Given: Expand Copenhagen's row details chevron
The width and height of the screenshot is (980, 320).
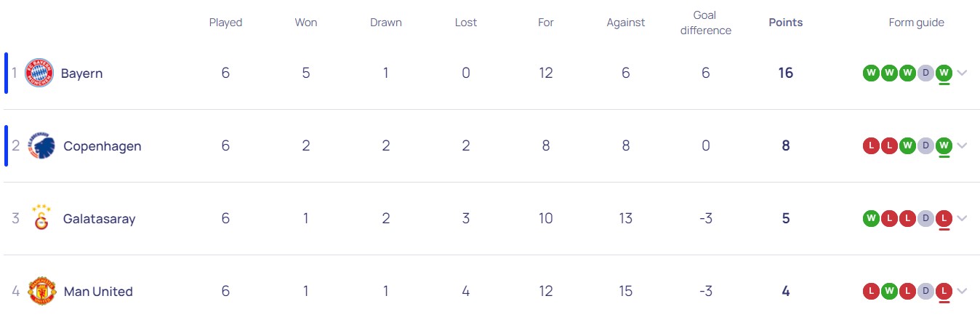Looking at the screenshot, I should click(x=963, y=145).
